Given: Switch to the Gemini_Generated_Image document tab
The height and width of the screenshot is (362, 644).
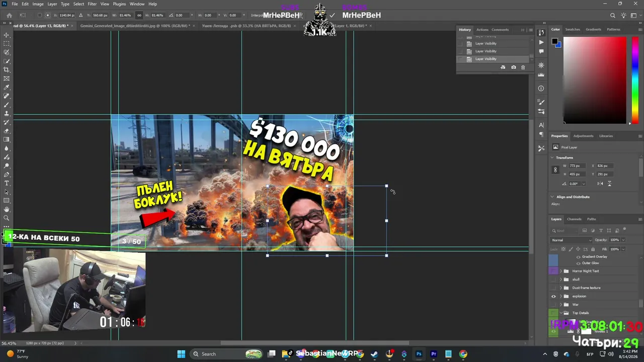Looking at the screenshot, I should (x=135, y=26).
